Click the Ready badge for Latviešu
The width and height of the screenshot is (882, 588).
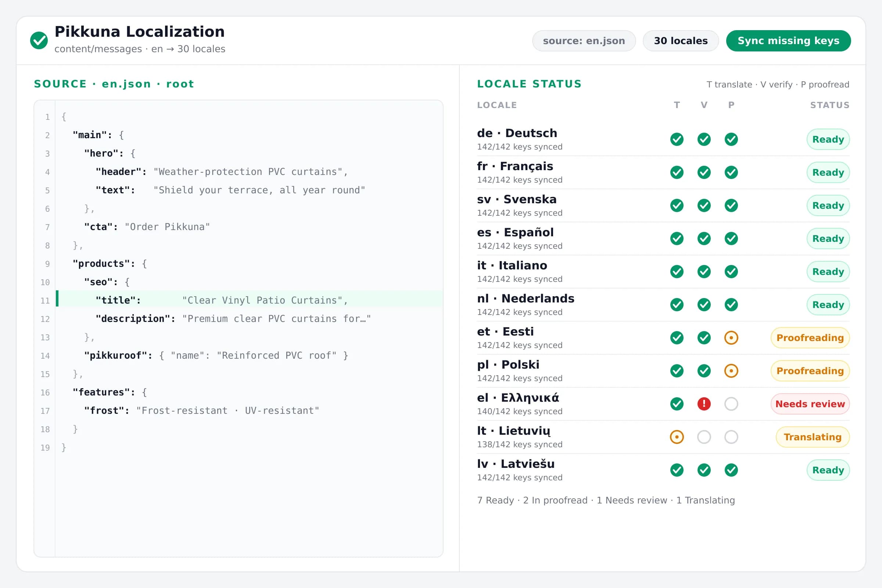tap(828, 470)
